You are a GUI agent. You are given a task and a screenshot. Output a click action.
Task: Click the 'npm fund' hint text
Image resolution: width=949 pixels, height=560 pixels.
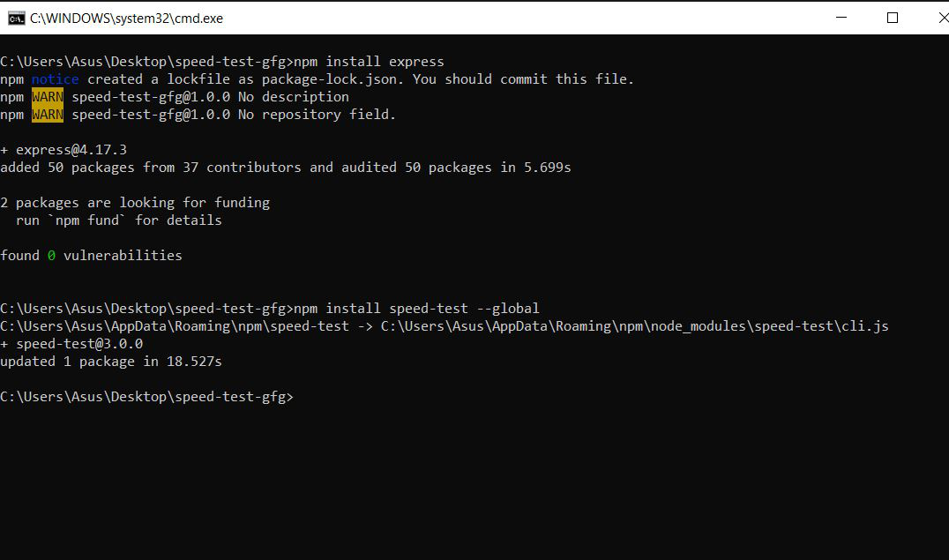tap(86, 220)
